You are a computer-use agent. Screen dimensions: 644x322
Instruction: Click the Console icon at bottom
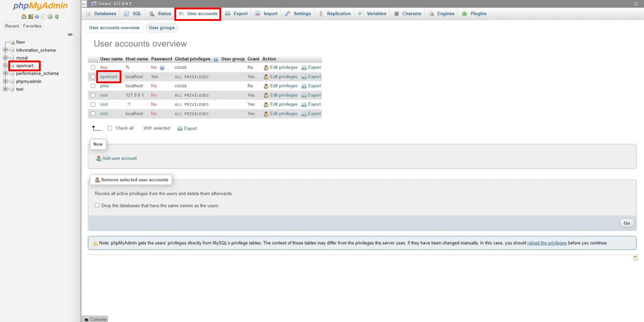point(86,319)
